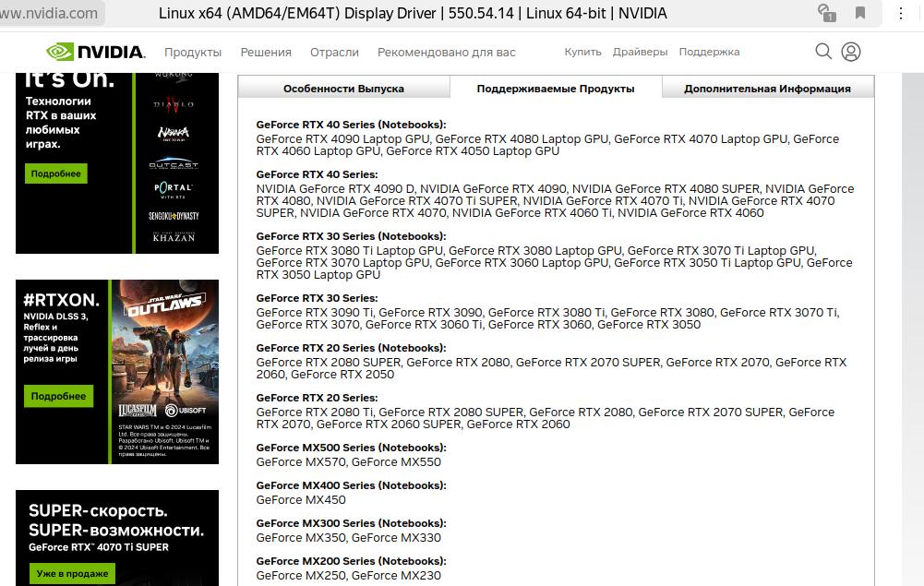924x586 pixels.
Task: Click the bookmark icon in address bar
Action: [860, 13]
